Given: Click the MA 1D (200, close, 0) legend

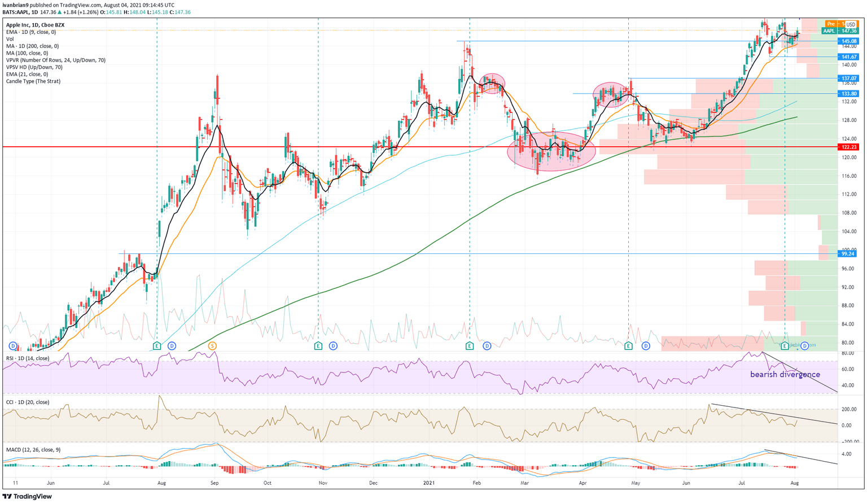Looking at the screenshot, I should [32, 46].
